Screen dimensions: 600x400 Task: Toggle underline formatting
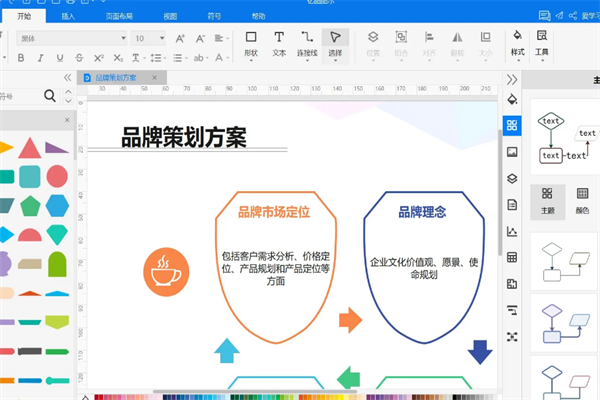[60, 58]
